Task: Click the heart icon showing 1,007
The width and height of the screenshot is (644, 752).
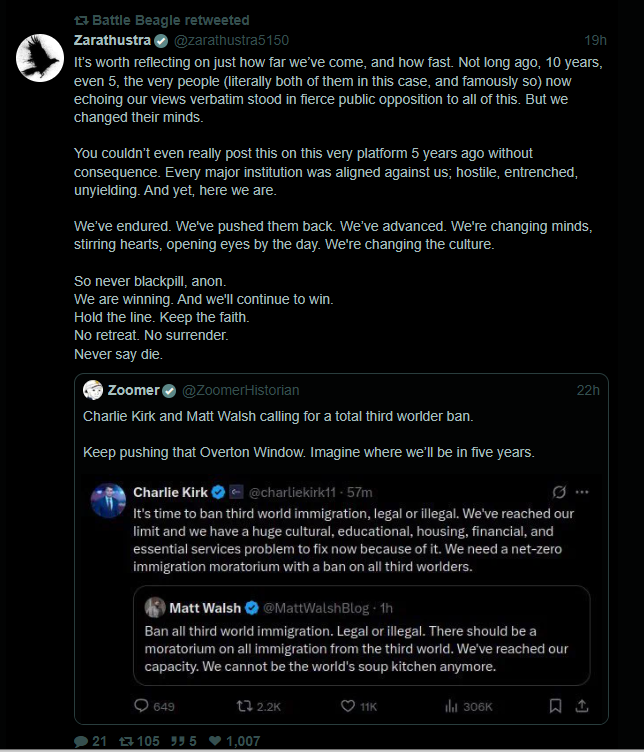Action: coord(215,741)
